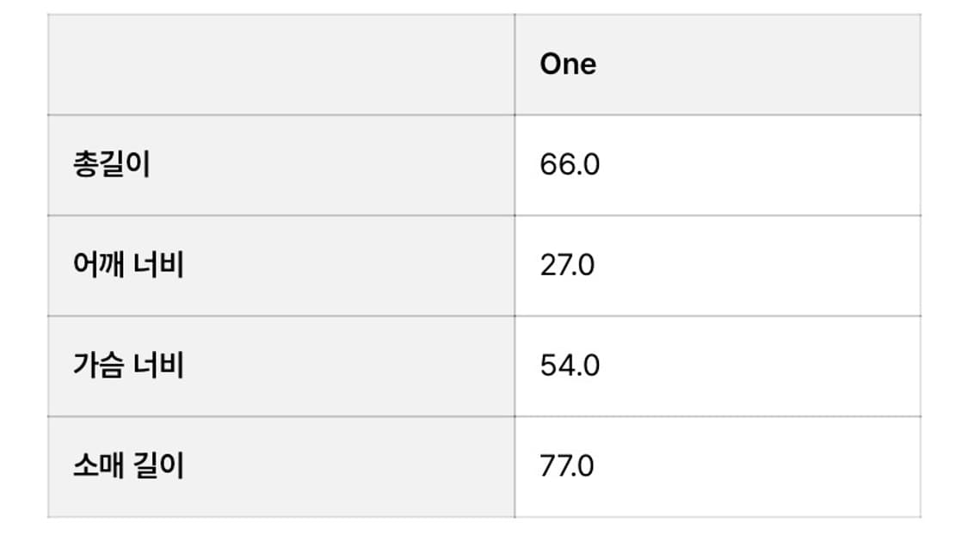Click the Korean label for shoulder width
Screen dimensions: 968x560
[128, 265]
